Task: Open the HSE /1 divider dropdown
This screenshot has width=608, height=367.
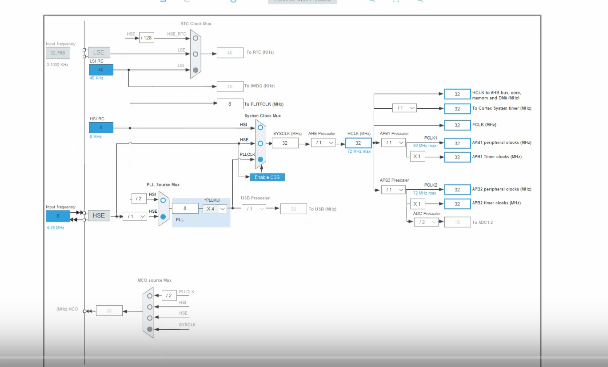Action: [x=135, y=216]
